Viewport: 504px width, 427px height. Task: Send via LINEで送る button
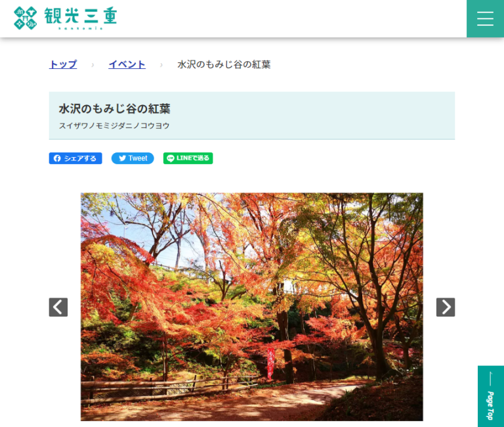[x=188, y=158]
